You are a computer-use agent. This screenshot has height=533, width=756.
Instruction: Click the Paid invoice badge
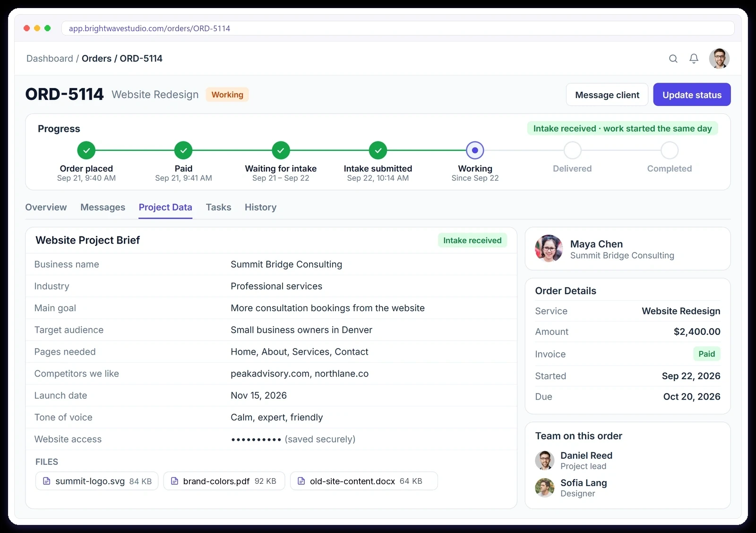tap(706, 354)
